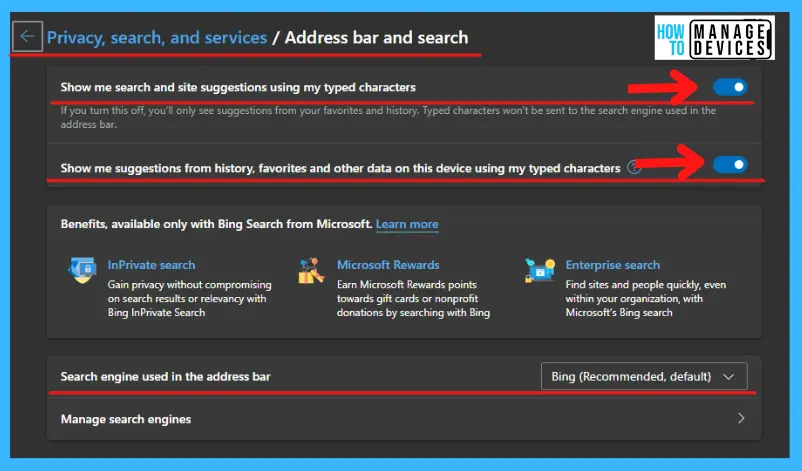Screen dimensions: 802x471
Task: Click the info icon beside history suggestions
Action: [x=634, y=168]
